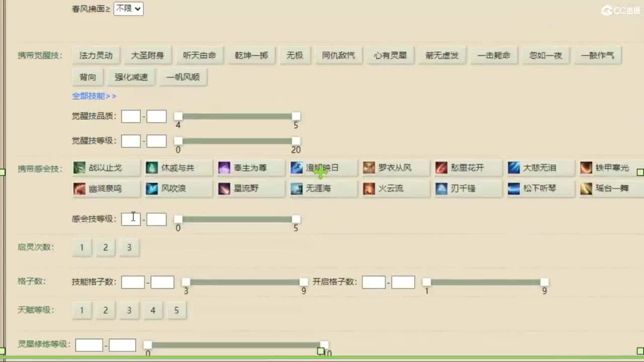
Task: Grab the 觉醒技品质 slider left handle
Action: pos(178,117)
